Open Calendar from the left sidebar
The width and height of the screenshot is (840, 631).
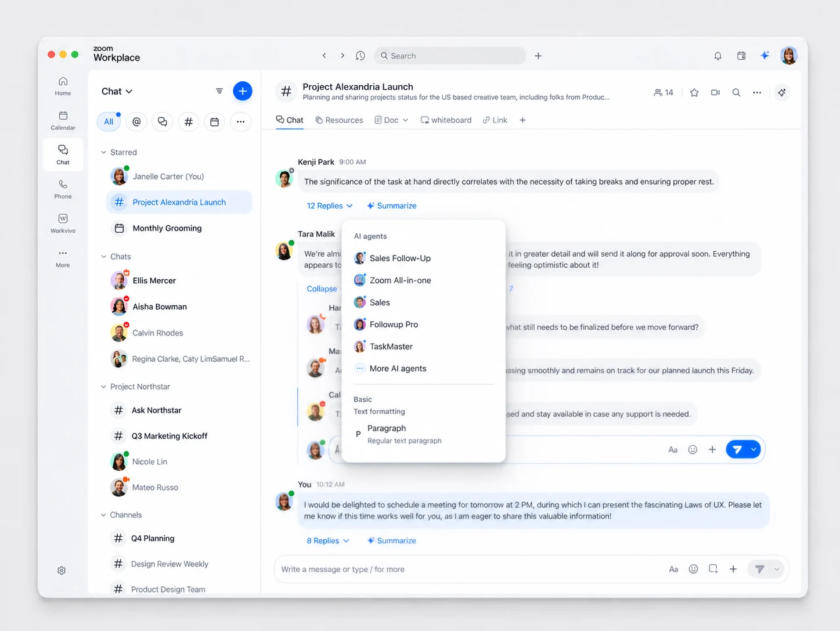[x=63, y=120]
